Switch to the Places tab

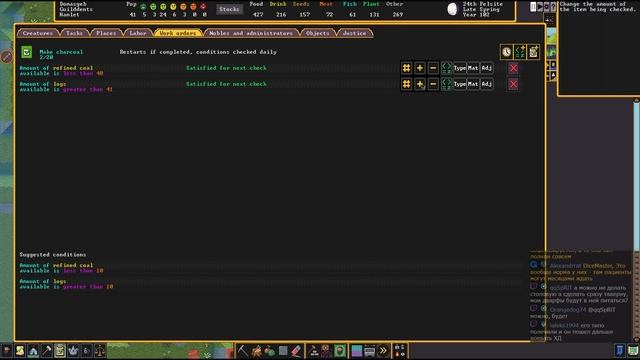[x=106, y=33]
